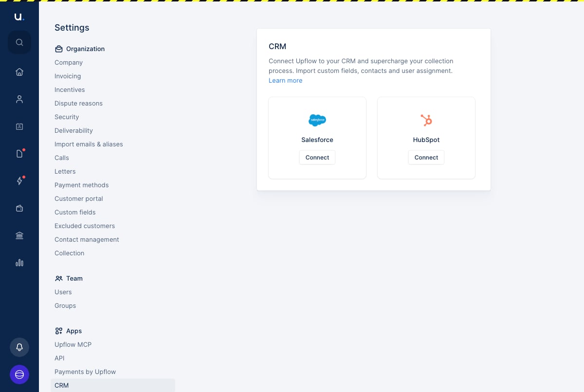Click the Settings page title
Image resolution: width=584 pixels, height=392 pixels.
(72, 28)
